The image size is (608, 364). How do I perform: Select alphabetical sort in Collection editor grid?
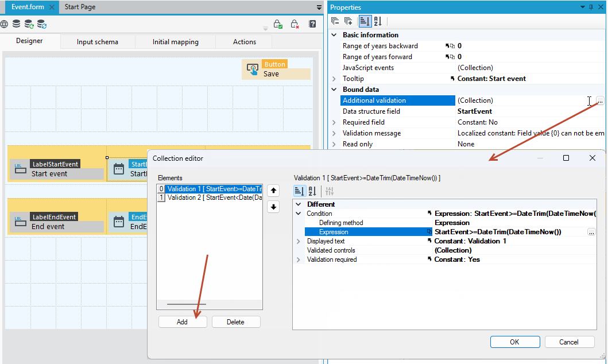click(x=312, y=191)
